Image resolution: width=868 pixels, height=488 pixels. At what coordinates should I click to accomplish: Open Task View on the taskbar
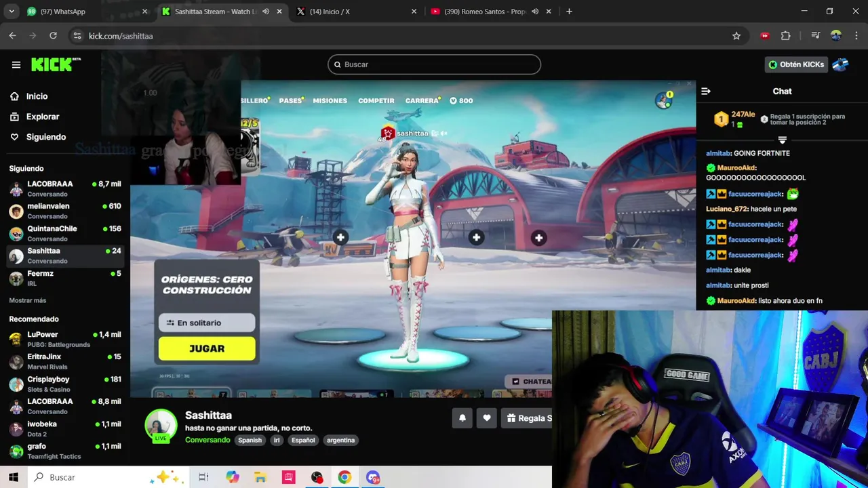click(x=203, y=477)
